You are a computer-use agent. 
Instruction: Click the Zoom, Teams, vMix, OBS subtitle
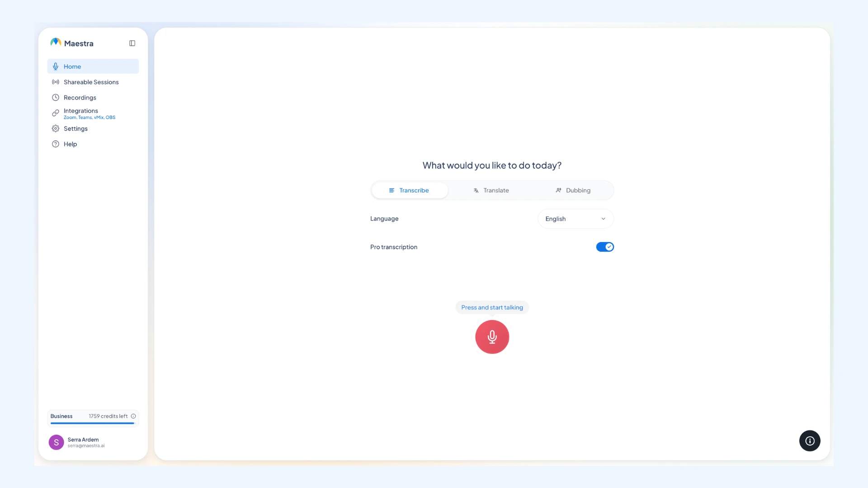pyautogui.click(x=90, y=117)
